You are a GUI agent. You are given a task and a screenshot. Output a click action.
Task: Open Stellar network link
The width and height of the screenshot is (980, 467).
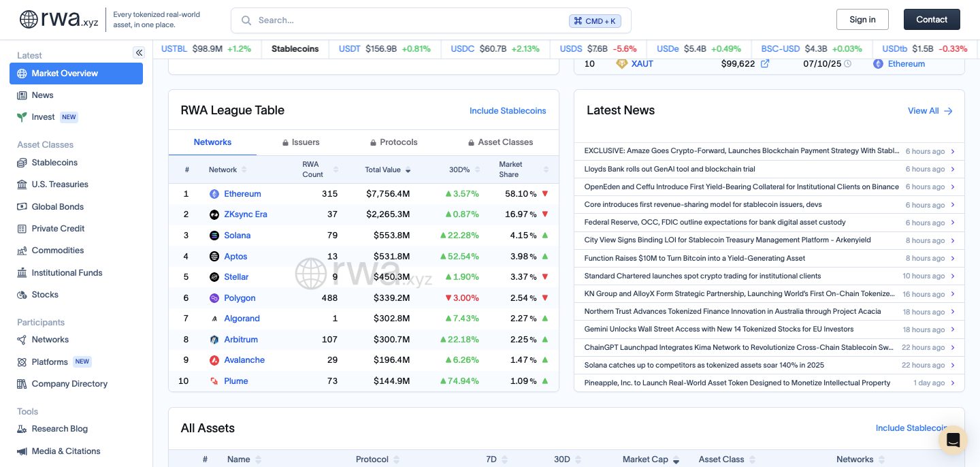(236, 277)
